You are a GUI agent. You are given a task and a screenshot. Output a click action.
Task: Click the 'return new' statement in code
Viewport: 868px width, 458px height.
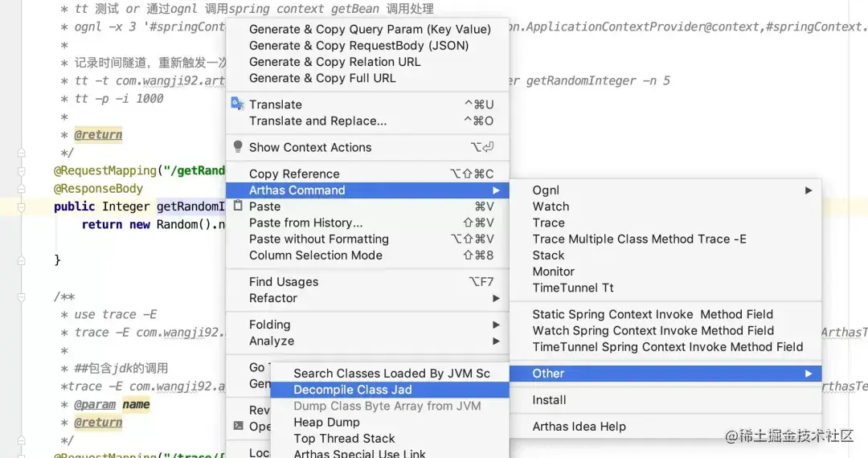pyautogui.click(x=116, y=224)
